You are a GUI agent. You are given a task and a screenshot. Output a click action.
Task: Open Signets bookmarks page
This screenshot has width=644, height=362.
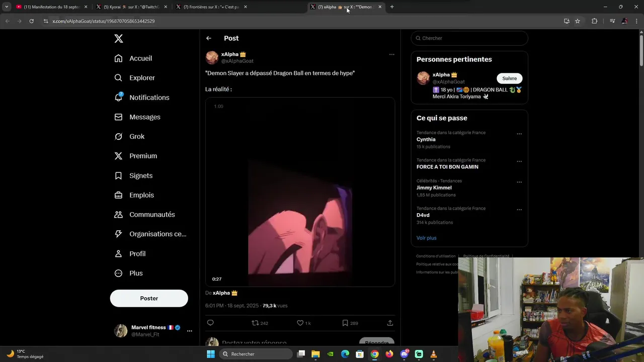[133, 175]
